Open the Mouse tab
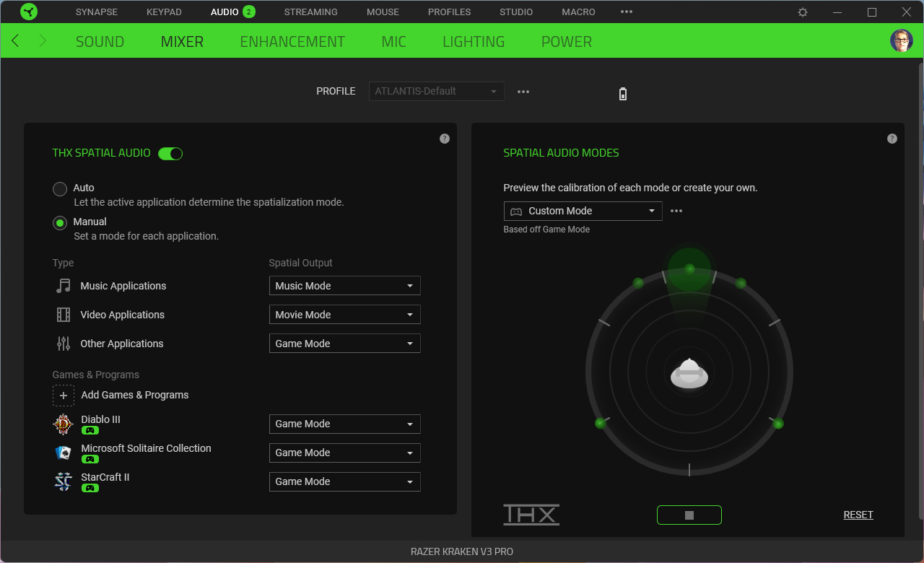 tap(383, 12)
